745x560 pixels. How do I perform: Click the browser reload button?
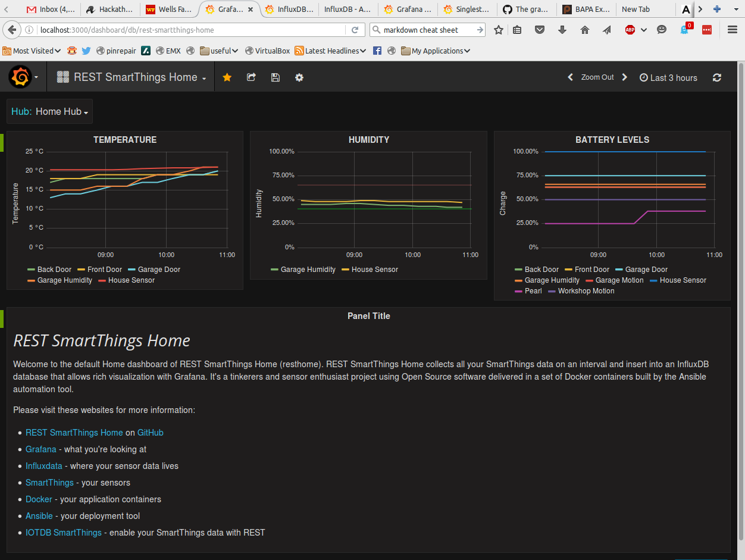click(x=355, y=30)
